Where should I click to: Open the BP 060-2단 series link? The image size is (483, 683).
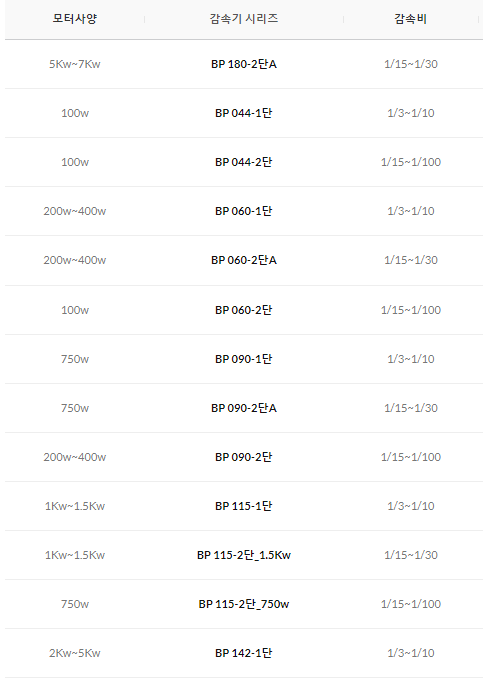243,310
